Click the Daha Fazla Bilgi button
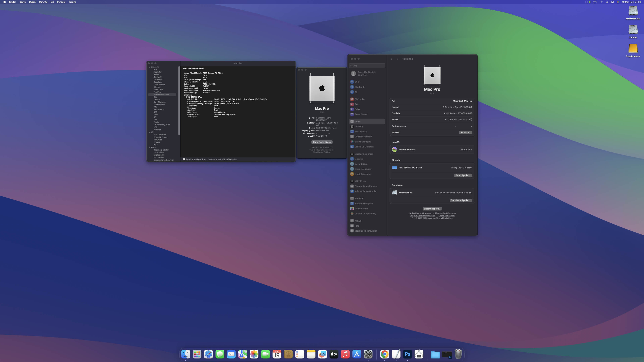Screen dimensions: 644x362 click(322, 142)
